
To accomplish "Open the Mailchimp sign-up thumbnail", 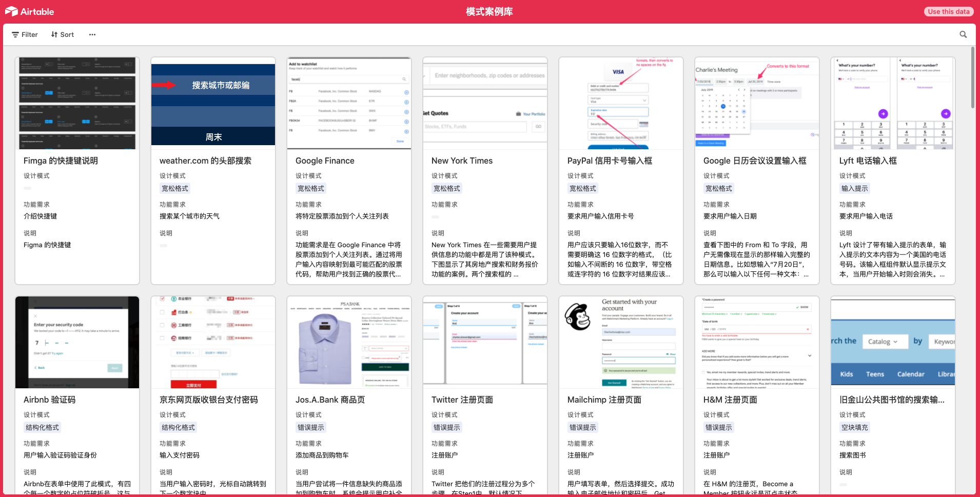I will coord(621,342).
